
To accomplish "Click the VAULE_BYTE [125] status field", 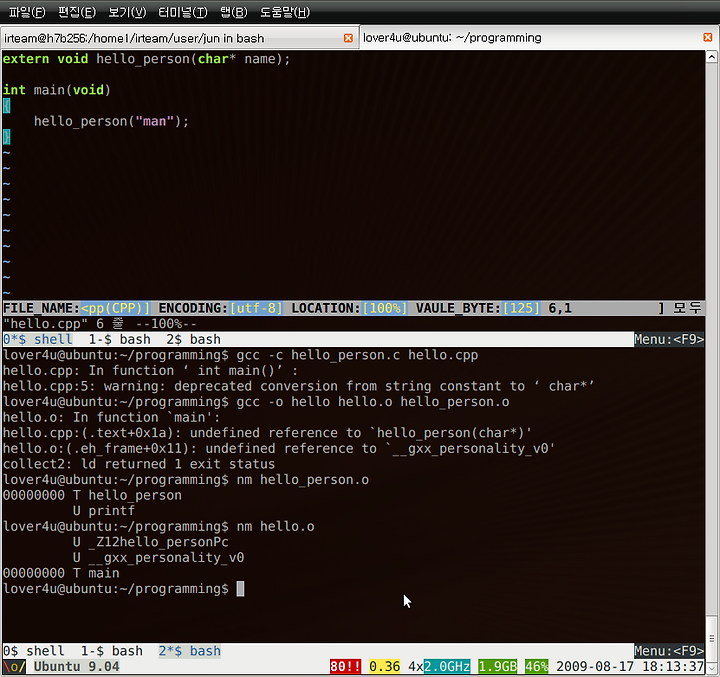I will (478, 308).
